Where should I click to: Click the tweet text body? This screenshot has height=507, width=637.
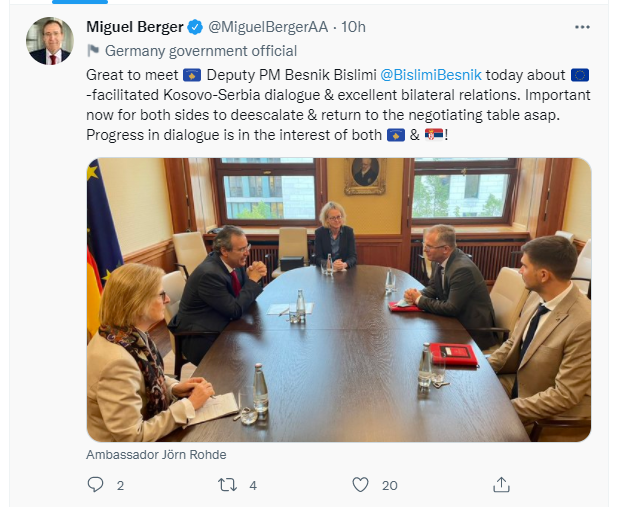tap(338, 105)
